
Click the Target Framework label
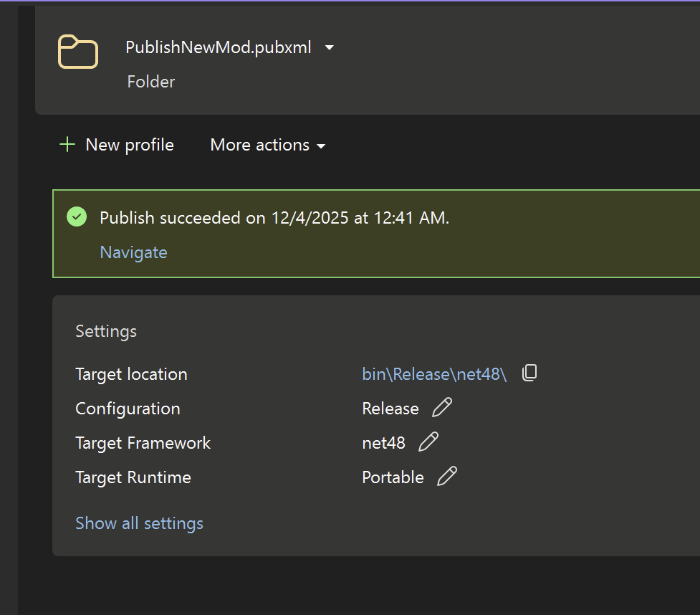[143, 443]
